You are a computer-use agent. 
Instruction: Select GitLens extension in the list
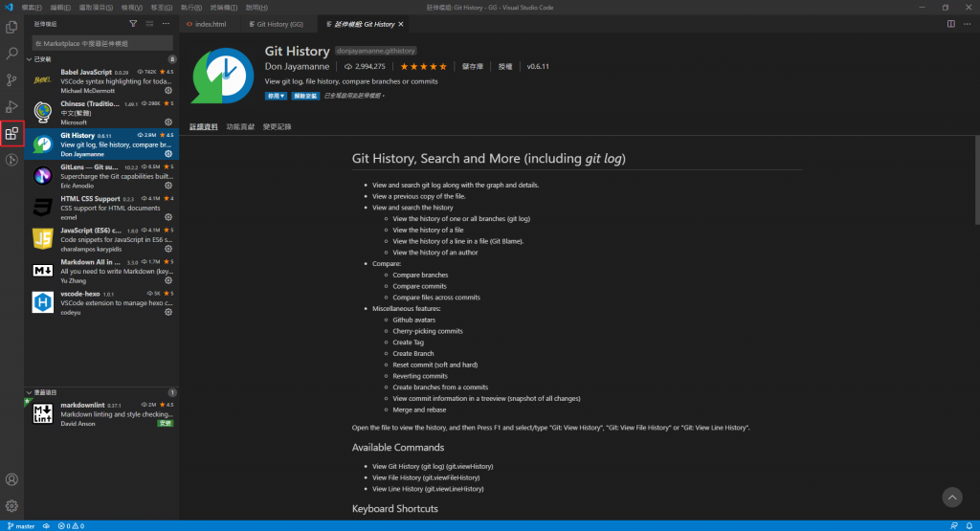(x=101, y=176)
